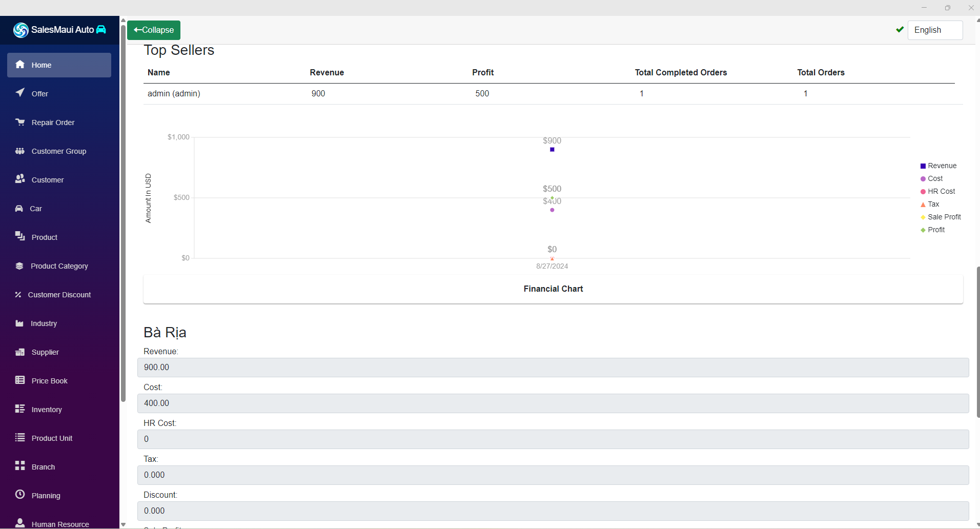Screen dimensions: 980x529
Task: Click the SalesMaui Auto logo link
Action: pos(59,30)
